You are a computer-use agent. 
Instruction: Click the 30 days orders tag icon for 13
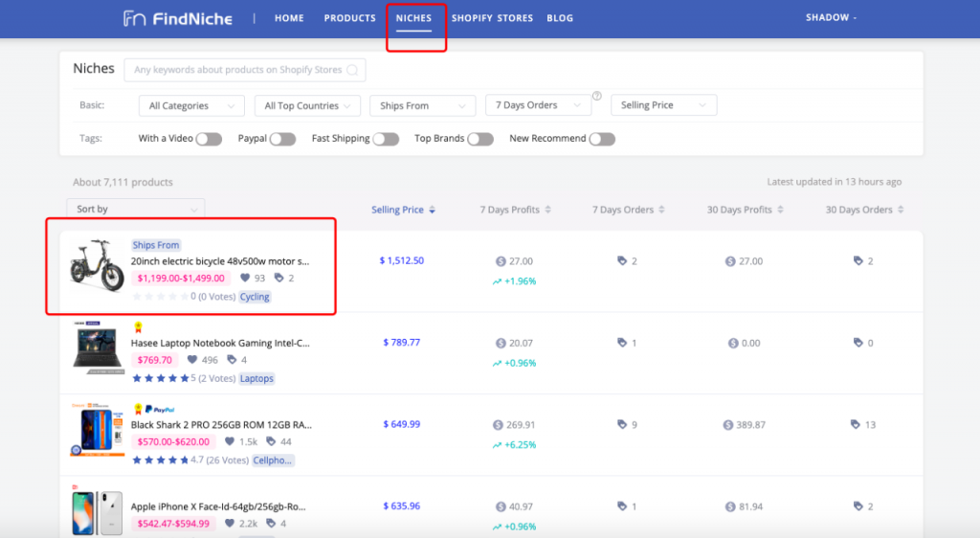click(x=856, y=424)
